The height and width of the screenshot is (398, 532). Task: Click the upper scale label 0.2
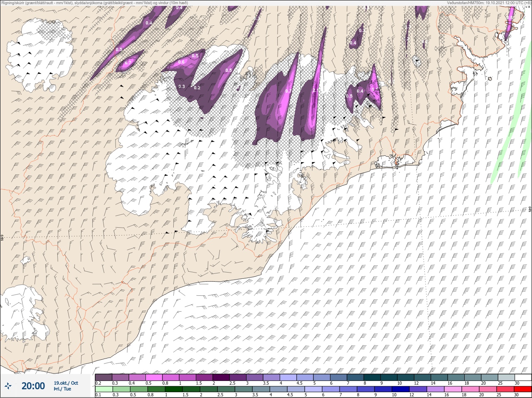(x=98, y=383)
